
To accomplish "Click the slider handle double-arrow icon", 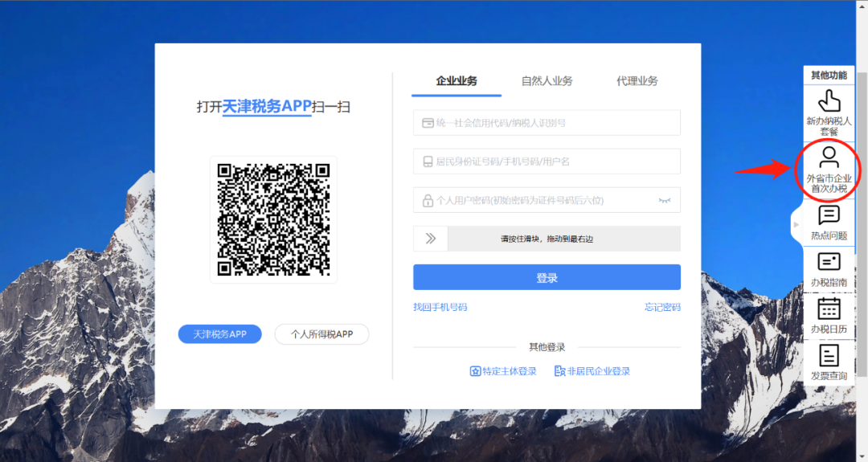I will pos(431,239).
